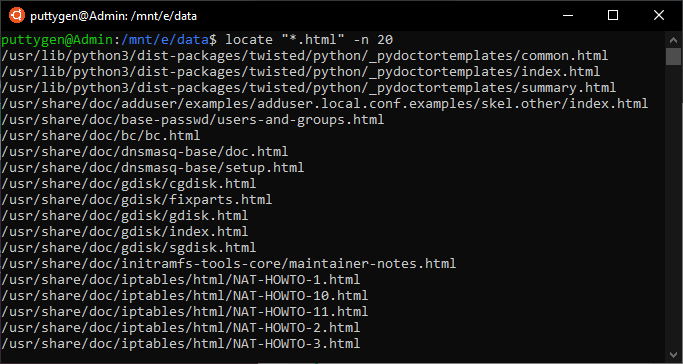Click the vertical scrollbar thumb
This screenshot has height=364, width=683.
pos(673,56)
